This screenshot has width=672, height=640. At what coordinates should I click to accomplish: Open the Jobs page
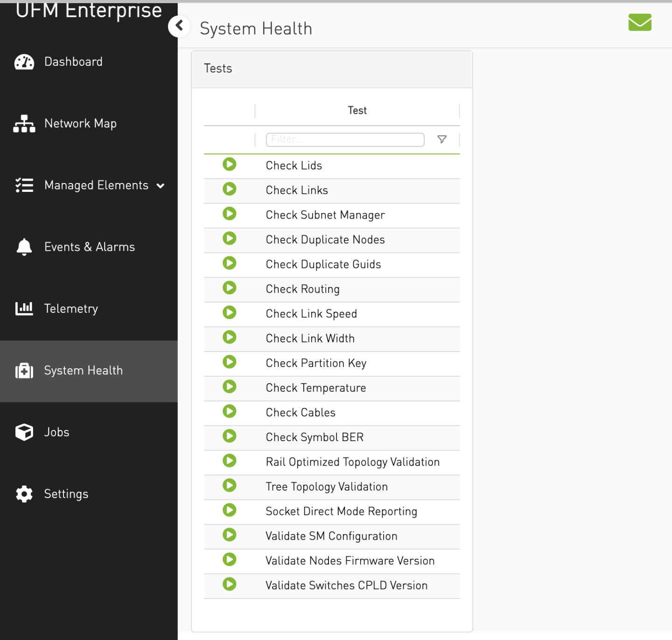[56, 432]
